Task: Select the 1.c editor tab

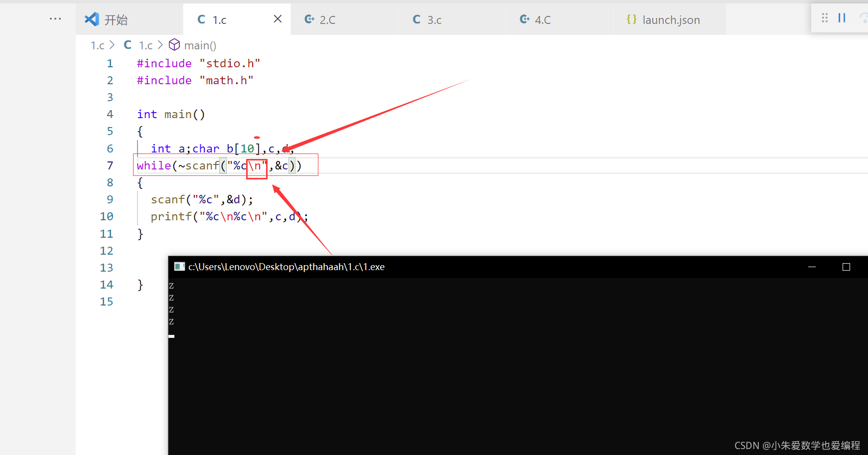Action: [237, 19]
